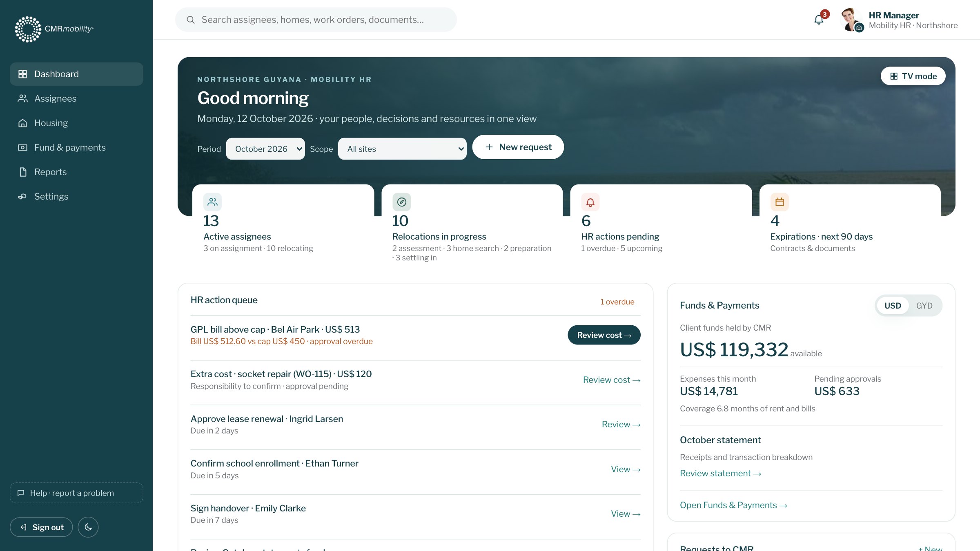Image resolution: width=980 pixels, height=551 pixels.
Task: Select USD currency option
Action: point(893,306)
